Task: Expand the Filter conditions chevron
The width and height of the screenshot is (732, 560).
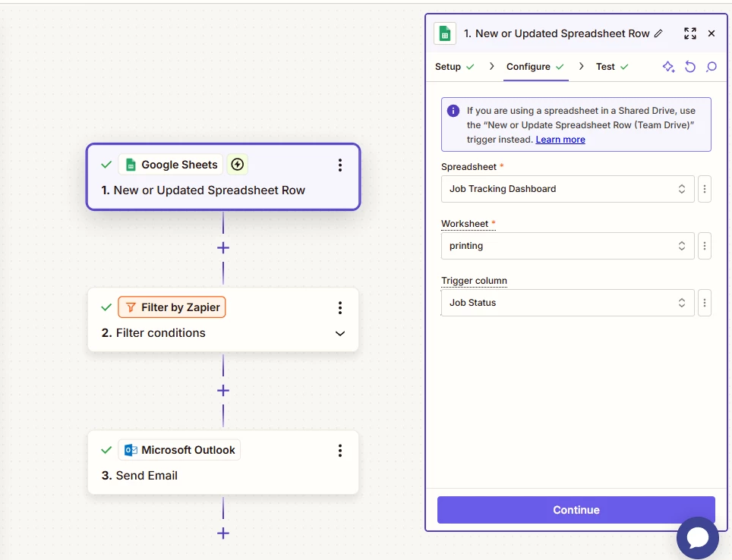Action: [x=340, y=333]
